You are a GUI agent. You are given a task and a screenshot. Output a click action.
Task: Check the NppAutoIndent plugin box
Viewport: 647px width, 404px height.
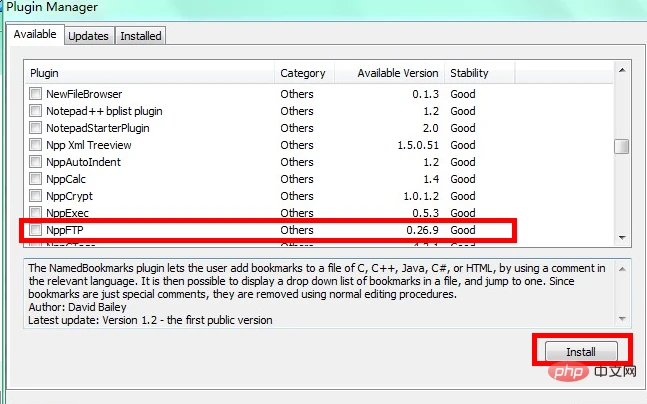pos(37,162)
